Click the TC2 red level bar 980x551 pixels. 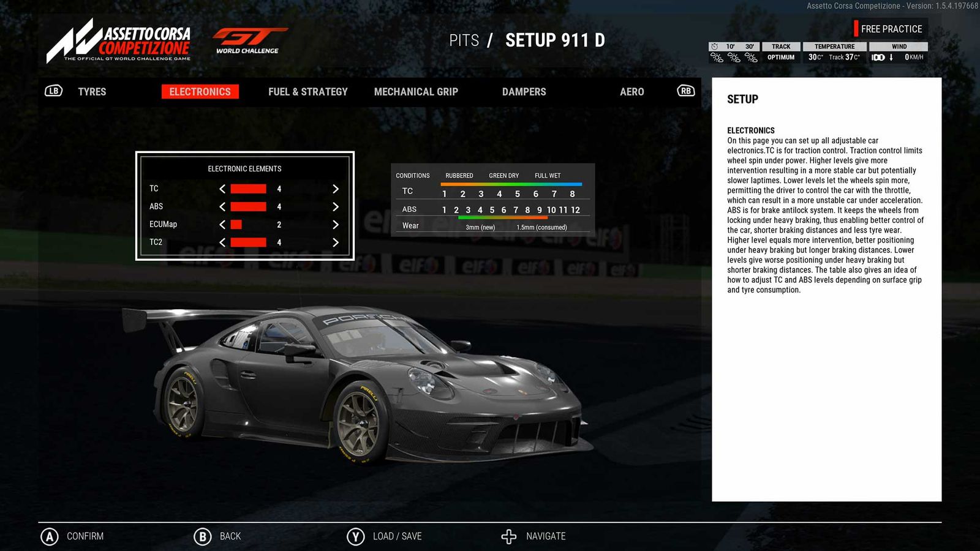pyautogui.click(x=248, y=242)
